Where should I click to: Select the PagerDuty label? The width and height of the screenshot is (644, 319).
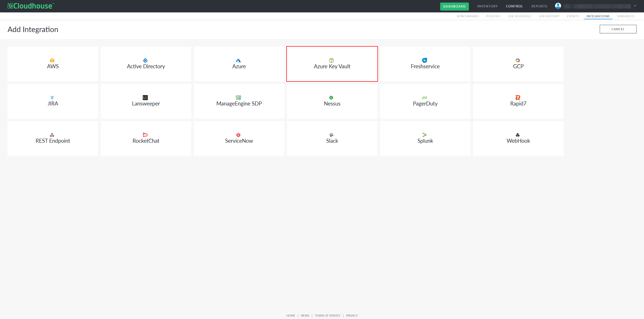pyautogui.click(x=425, y=104)
